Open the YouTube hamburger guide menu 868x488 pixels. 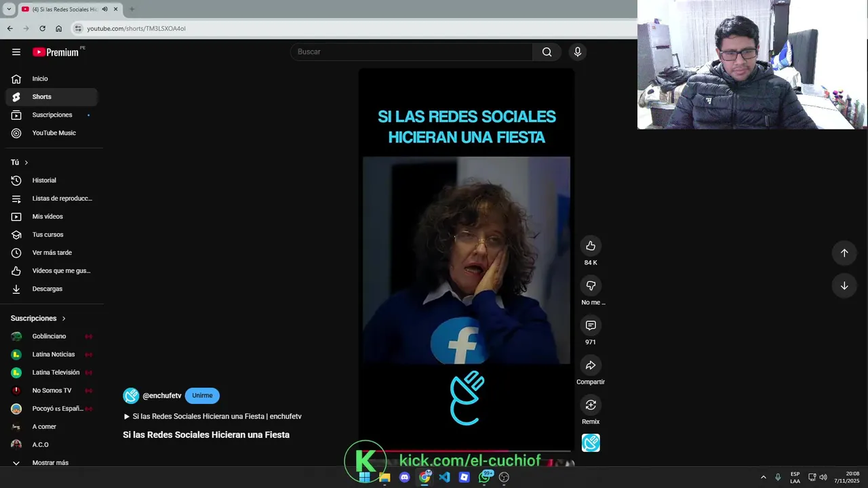(16, 52)
